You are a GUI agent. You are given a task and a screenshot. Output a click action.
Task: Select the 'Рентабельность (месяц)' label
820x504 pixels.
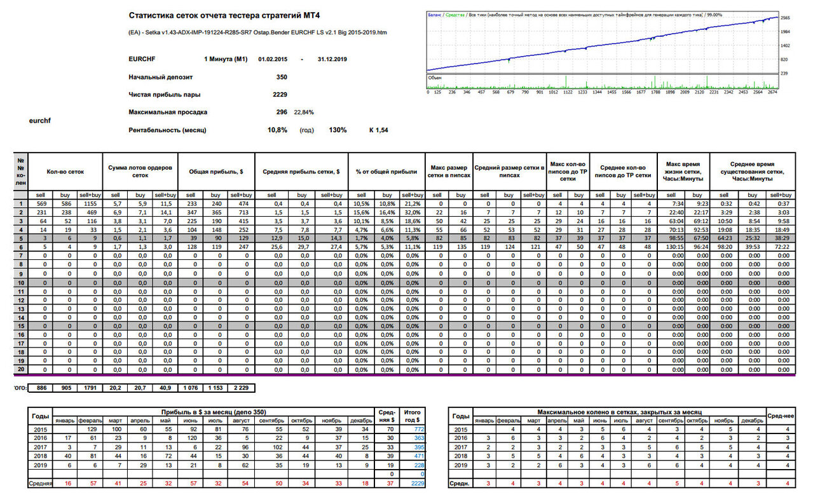point(167,130)
